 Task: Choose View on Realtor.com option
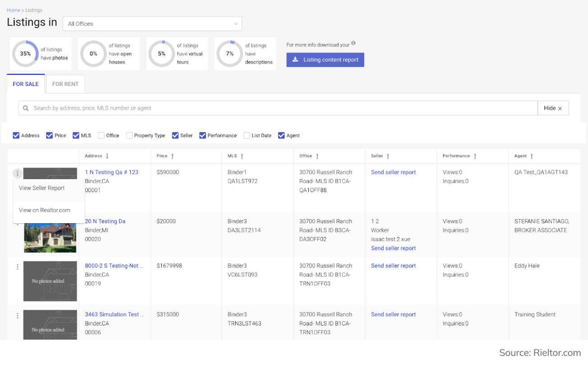tap(45, 210)
